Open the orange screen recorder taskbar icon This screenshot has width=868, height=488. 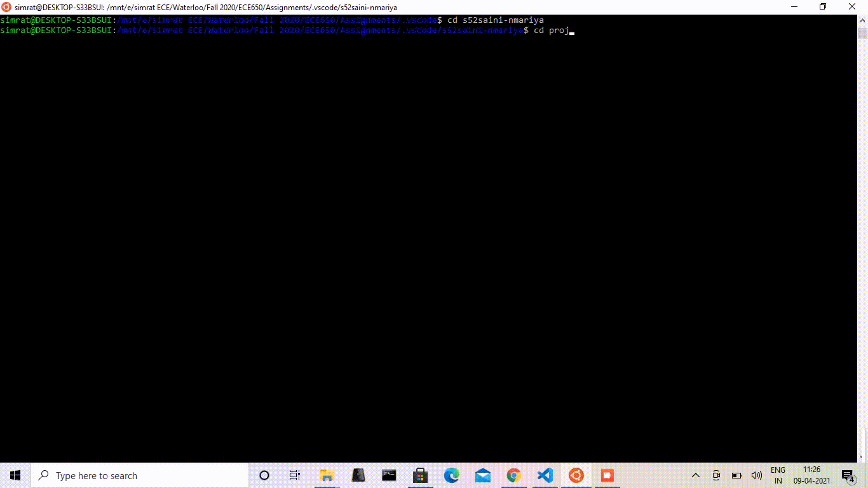coord(607,475)
